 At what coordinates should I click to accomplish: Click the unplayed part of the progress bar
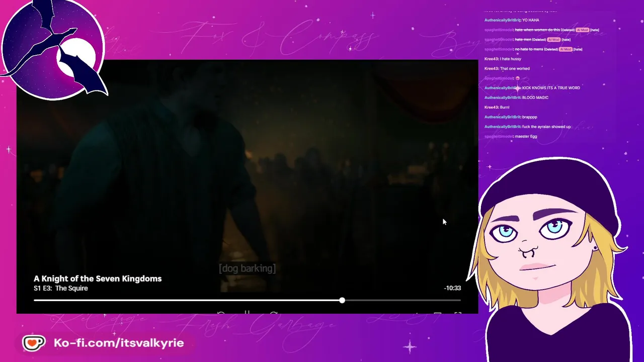pyautogui.click(x=403, y=300)
